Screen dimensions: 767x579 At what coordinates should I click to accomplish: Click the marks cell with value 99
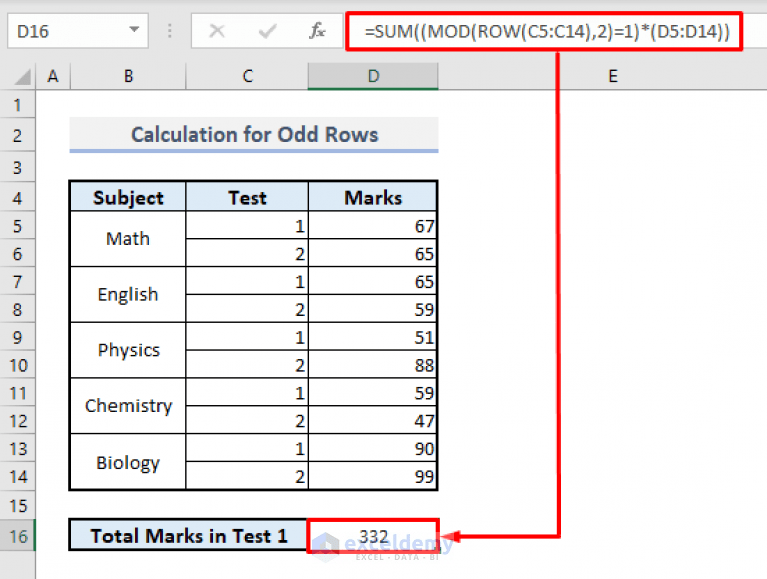[373, 477]
